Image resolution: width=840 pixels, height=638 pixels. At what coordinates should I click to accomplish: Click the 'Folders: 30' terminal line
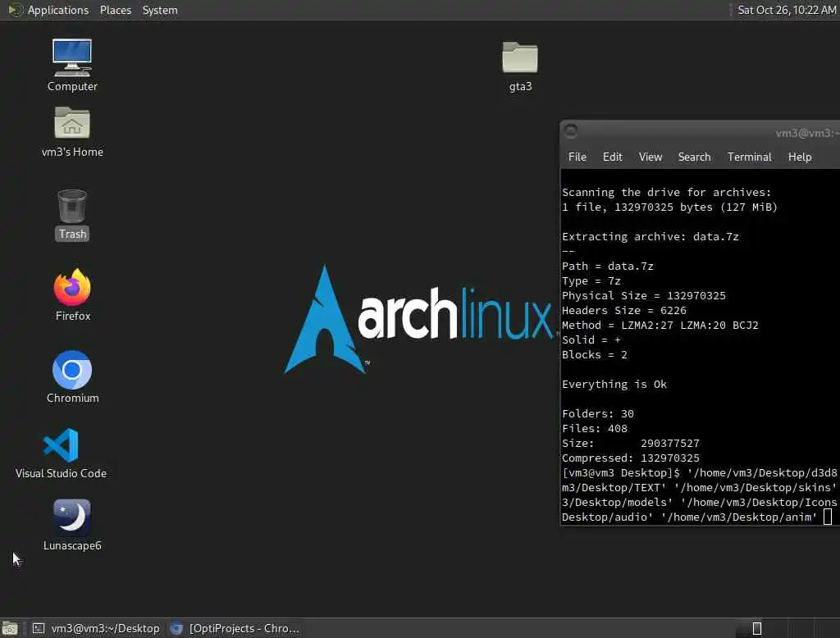click(x=597, y=413)
